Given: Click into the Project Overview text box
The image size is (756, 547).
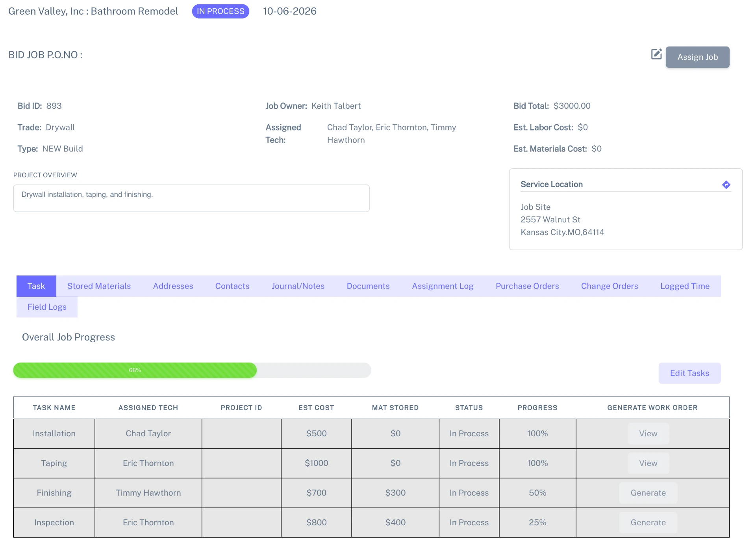Looking at the screenshot, I should (191, 198).
